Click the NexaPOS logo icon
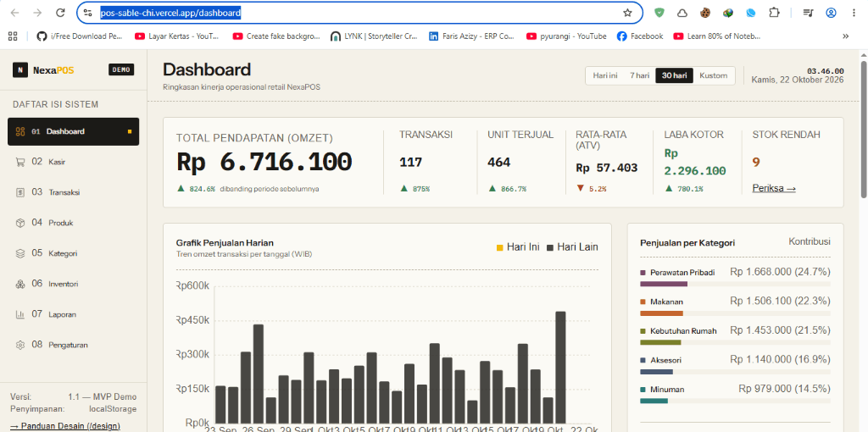 pyautogui.click(x=20, y=69)
